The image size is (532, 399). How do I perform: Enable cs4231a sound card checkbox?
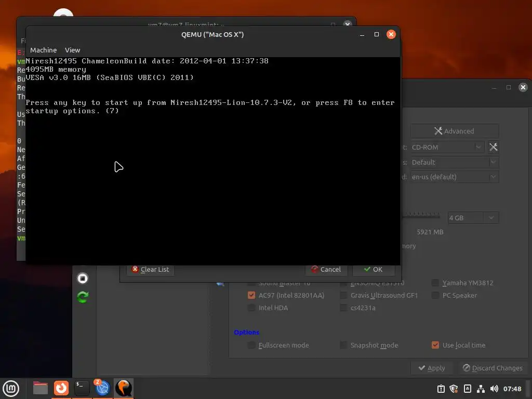tap(343, 308)
